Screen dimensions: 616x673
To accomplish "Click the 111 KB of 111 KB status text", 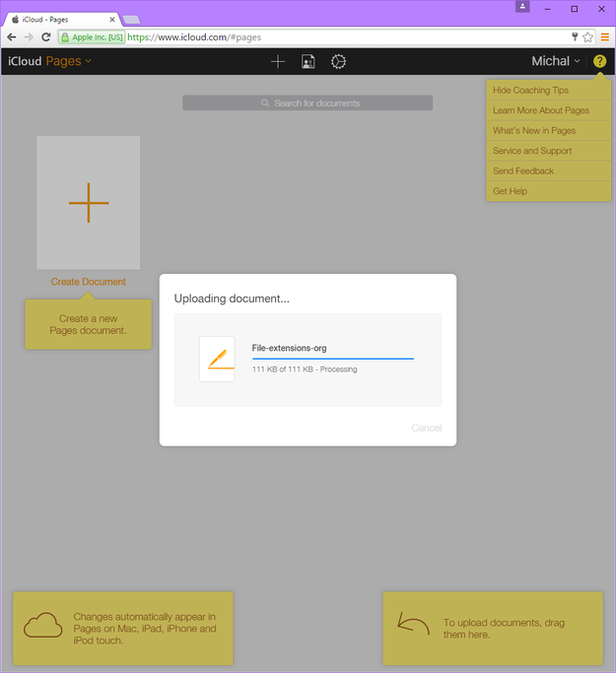I will click(x=305, y=370).
